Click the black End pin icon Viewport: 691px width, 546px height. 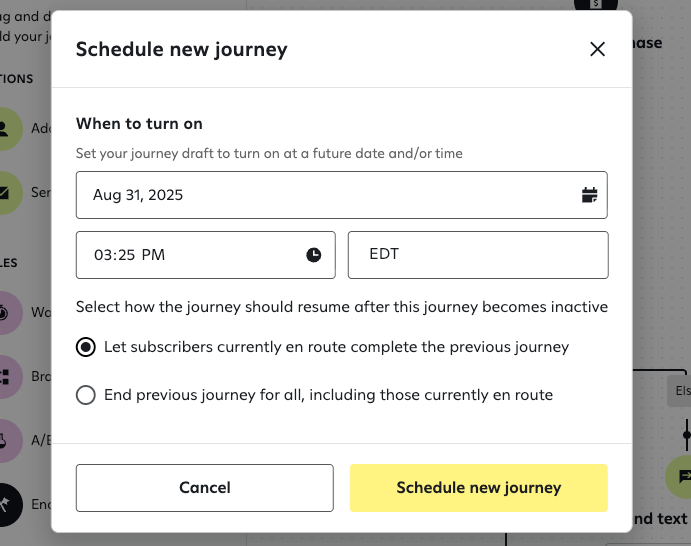click(x=8, y=505)
